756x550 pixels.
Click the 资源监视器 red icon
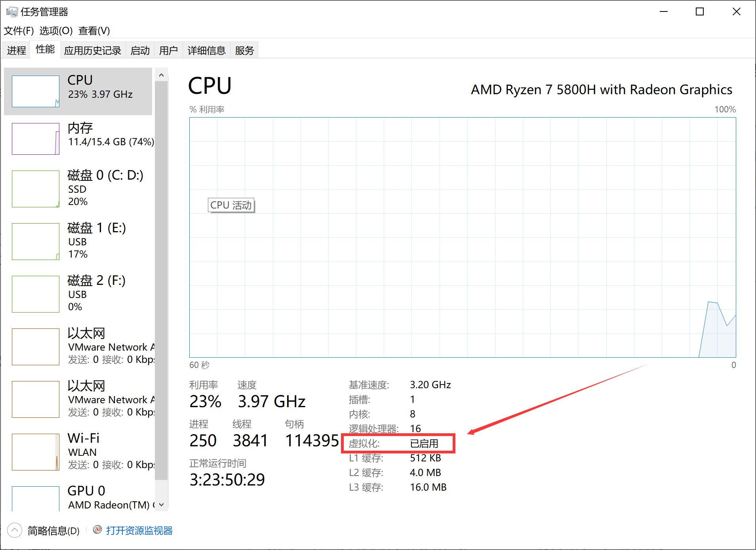click(x=97, y=530)
